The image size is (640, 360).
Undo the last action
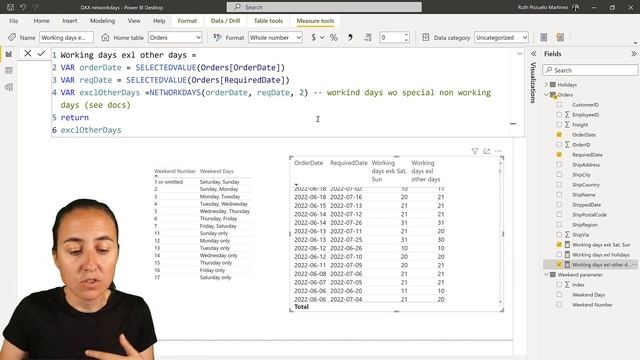(23, 7)
